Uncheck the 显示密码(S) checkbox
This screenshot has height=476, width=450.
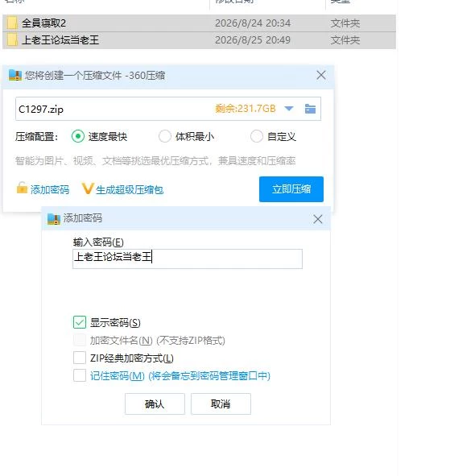click(80, 322)
